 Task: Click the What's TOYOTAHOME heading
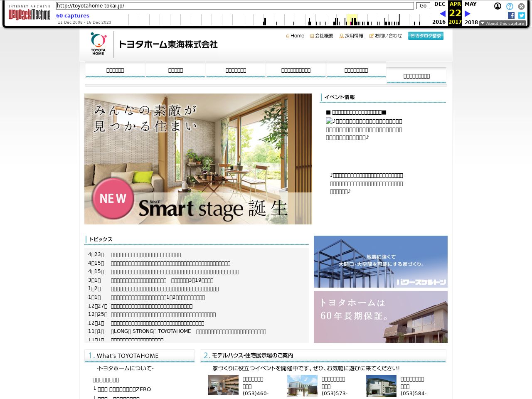[128, 356]
